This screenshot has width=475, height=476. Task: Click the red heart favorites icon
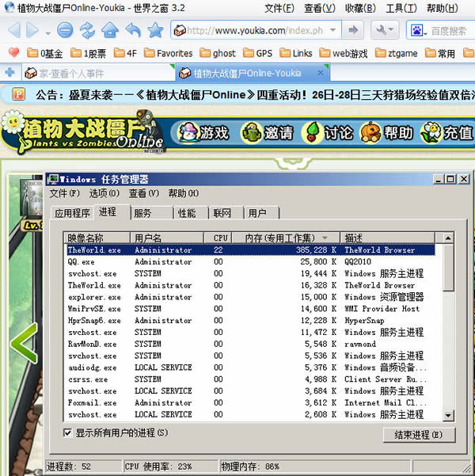click(13, 53)
